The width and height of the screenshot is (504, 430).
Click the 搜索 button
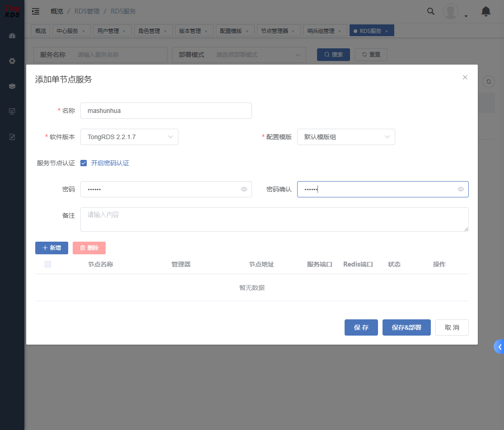click(333, 55)
